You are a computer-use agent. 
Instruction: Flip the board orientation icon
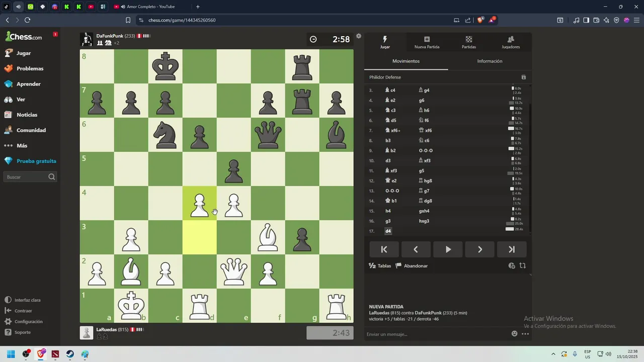[x=522, y=266]
